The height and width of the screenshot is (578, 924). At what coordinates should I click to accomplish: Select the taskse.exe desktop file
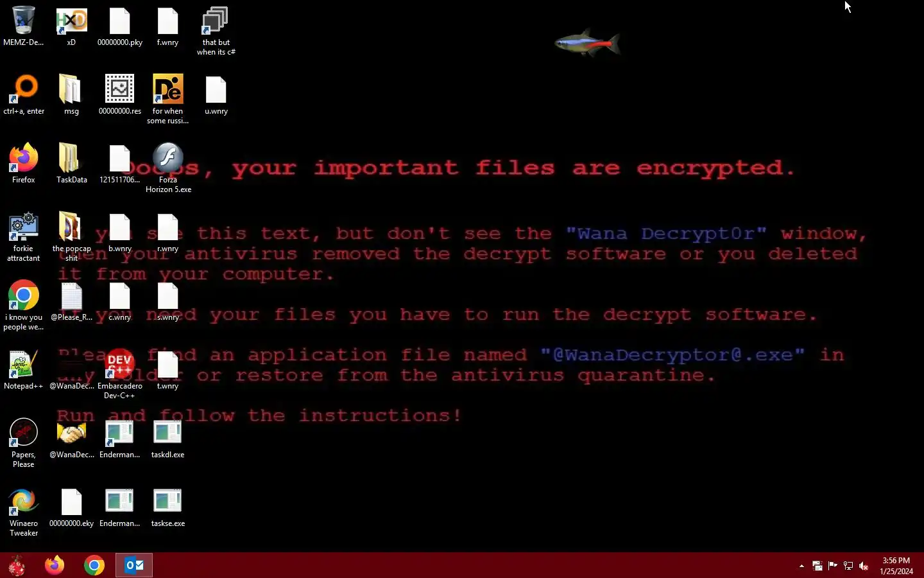click(168, 507)
